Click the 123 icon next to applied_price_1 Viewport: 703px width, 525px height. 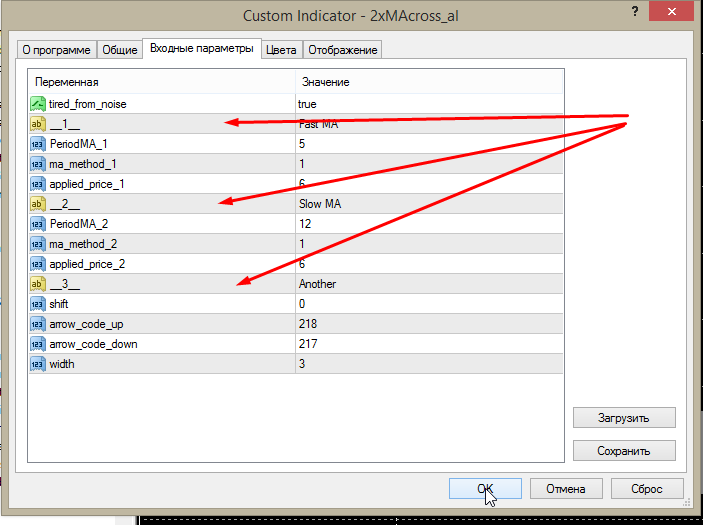click(38, 184)
